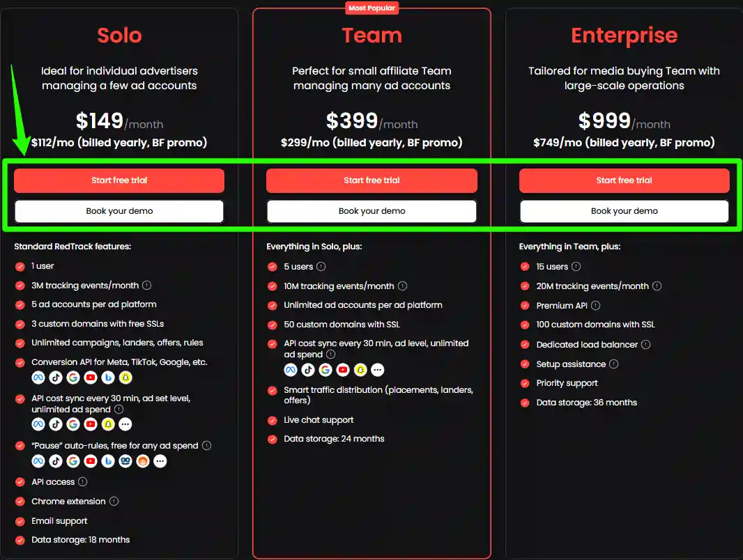This screenshot has height=560, width=743.
Task: Click the ellipsis more-platforms icon under Pause auto-rules
Action: [160, 460]
